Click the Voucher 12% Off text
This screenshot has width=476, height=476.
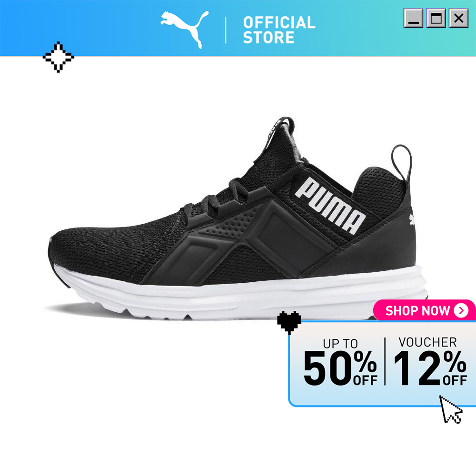430,361
